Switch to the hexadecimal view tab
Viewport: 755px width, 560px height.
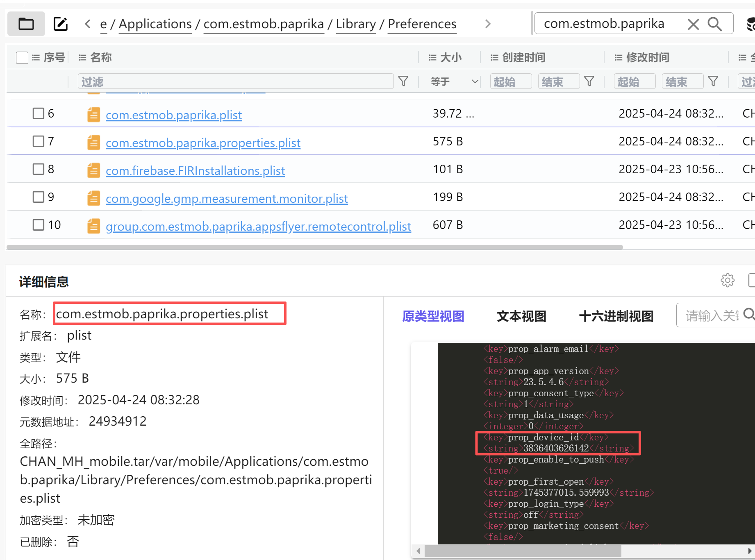pos(616,316)
